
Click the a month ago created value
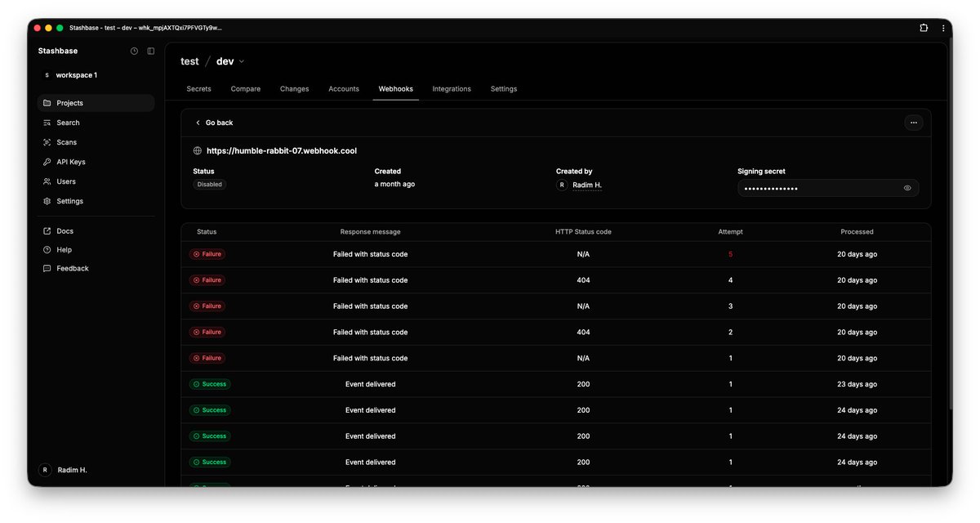[x=394, y=185]
